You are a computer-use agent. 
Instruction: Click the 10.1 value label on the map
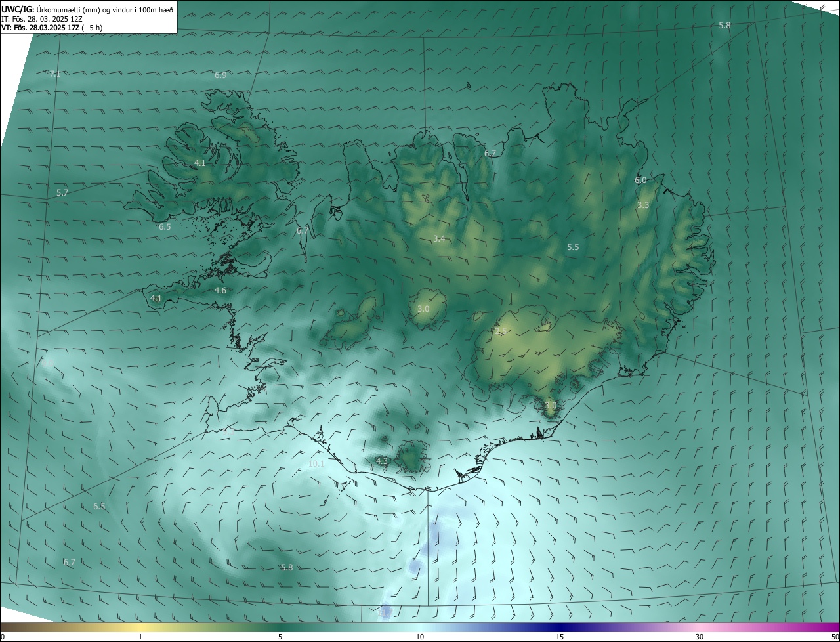316,463
